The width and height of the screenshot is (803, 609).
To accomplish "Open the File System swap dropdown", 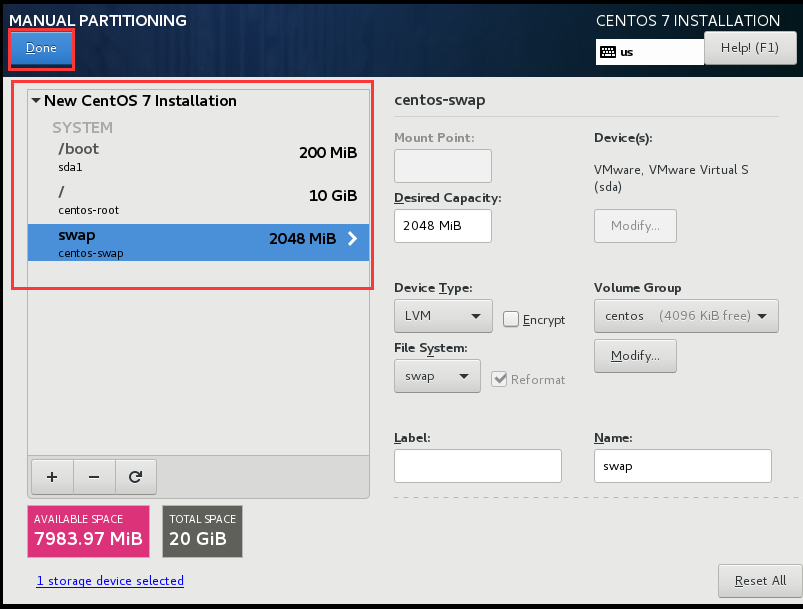I will (437, 376).
